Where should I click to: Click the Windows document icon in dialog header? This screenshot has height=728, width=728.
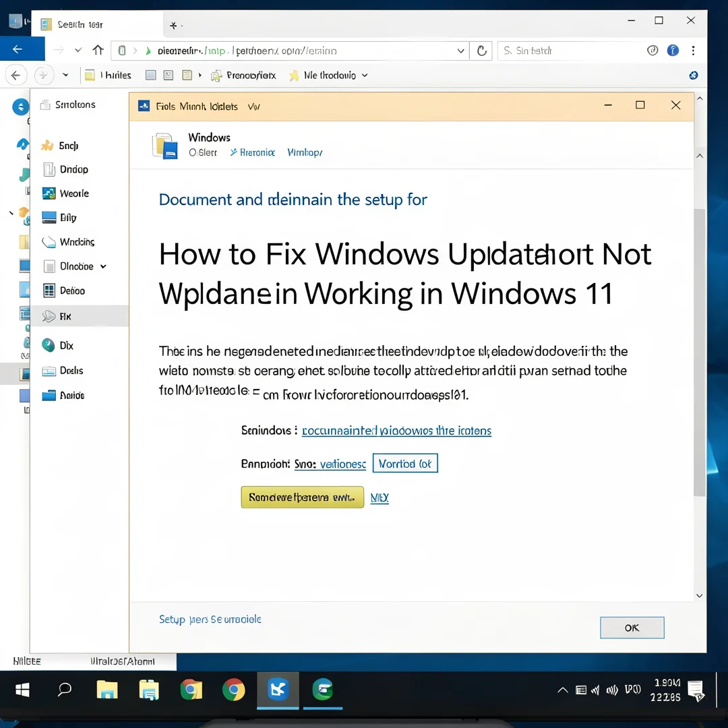tap(165, 146)
